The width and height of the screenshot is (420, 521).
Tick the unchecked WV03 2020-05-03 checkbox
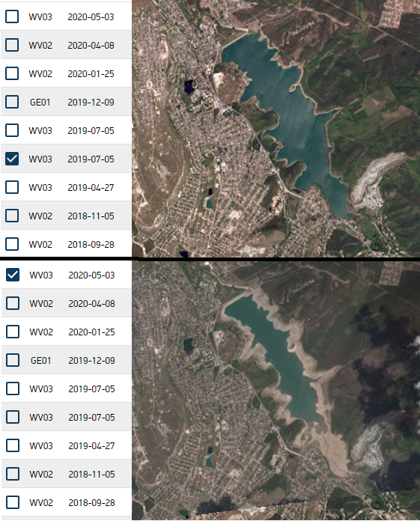[12, 16]
